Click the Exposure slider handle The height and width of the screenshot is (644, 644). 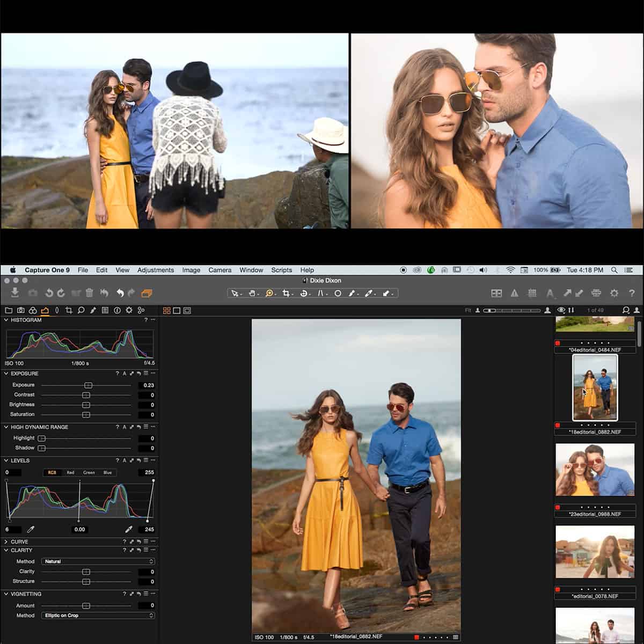tap(89, 385)
